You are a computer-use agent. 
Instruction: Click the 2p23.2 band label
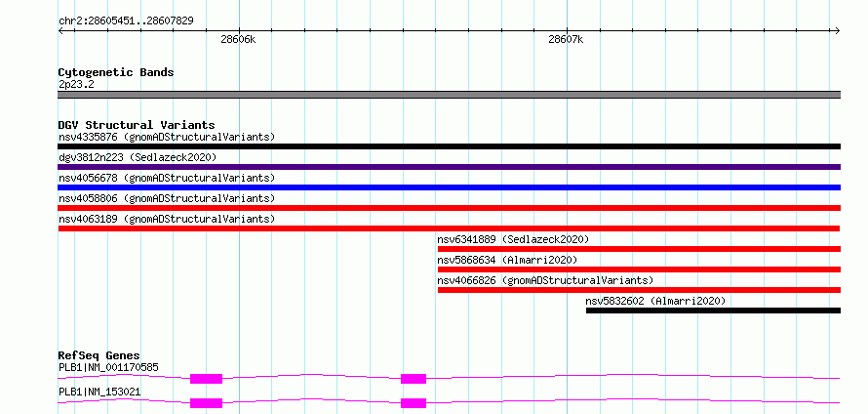pyautogui.click(x=76, y=85)
